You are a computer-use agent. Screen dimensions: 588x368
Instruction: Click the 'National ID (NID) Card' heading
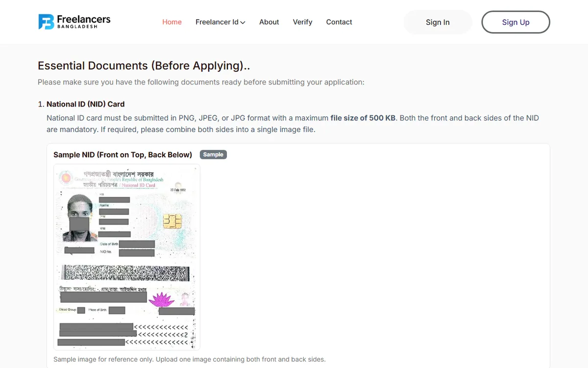pyautogui.click(x=85, y=104)
